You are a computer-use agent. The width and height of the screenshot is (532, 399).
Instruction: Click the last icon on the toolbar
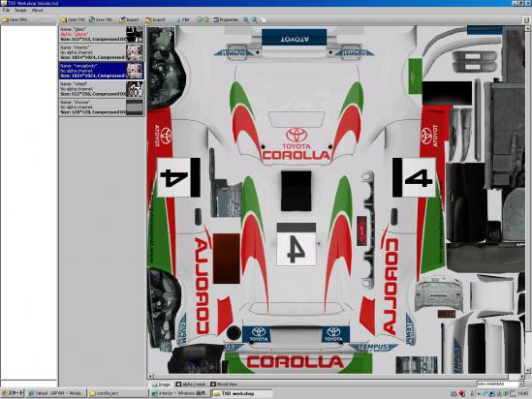[x=264, y=20]
